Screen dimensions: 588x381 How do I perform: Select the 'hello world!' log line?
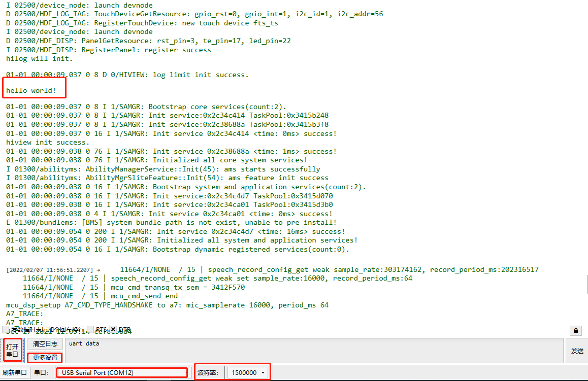[31, 90]
